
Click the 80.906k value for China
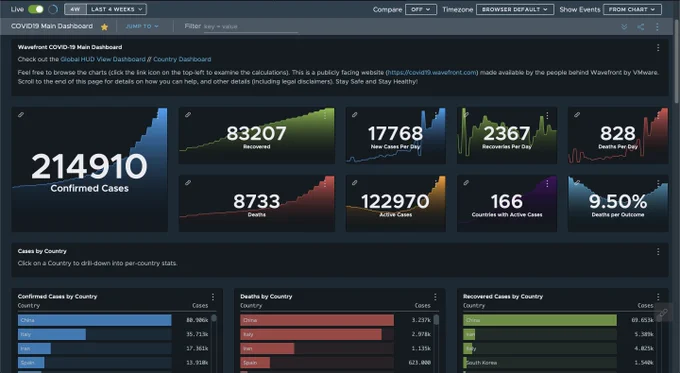197,320
